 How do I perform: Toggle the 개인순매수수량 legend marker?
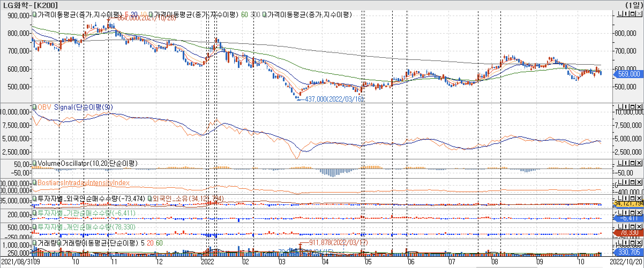tap(35, 227)
